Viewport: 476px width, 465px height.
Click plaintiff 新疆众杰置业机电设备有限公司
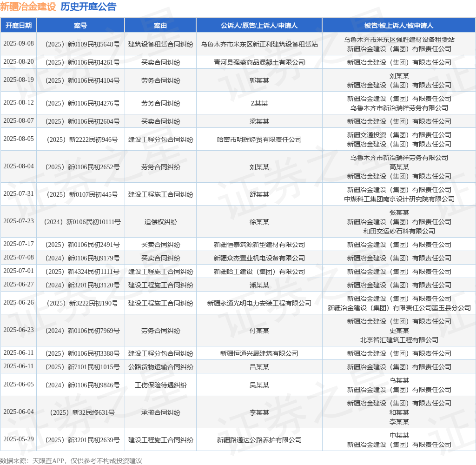point(259,258)
